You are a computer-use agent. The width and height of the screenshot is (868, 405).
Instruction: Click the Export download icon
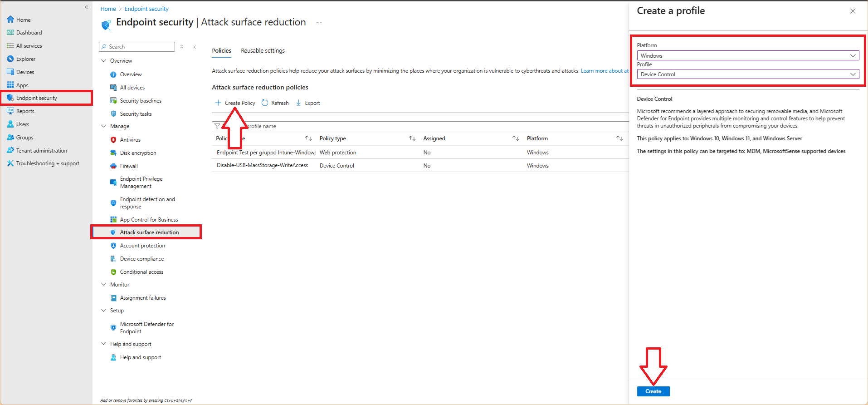298,103
